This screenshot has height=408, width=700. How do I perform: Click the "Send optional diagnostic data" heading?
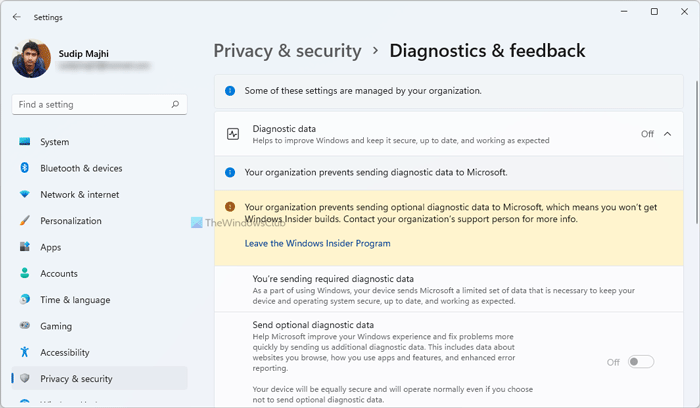coord(313,325)
